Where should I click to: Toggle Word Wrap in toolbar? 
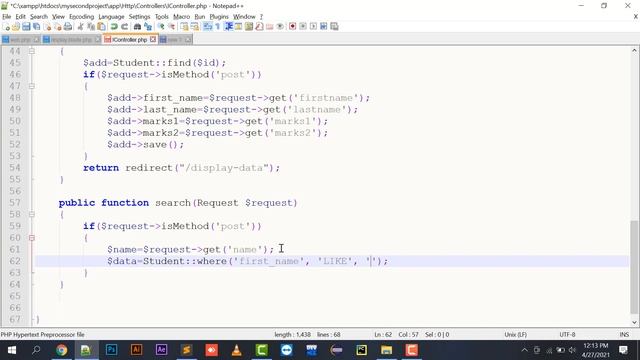(207, 27)
